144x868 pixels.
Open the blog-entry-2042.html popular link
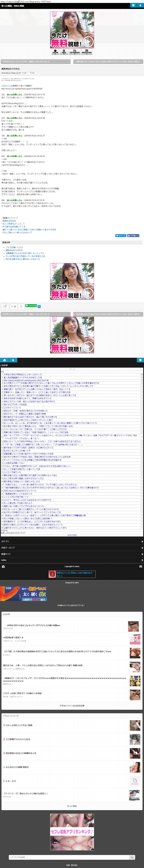(x=26, y=380)
